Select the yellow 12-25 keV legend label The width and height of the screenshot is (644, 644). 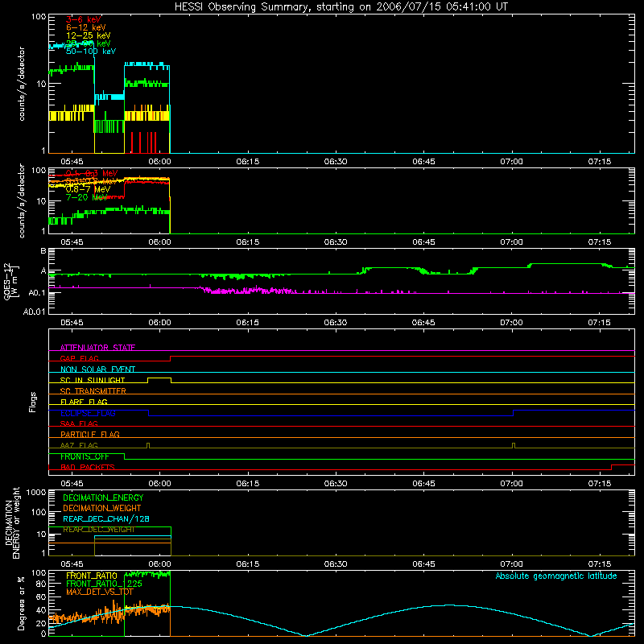tap(89, 35)
